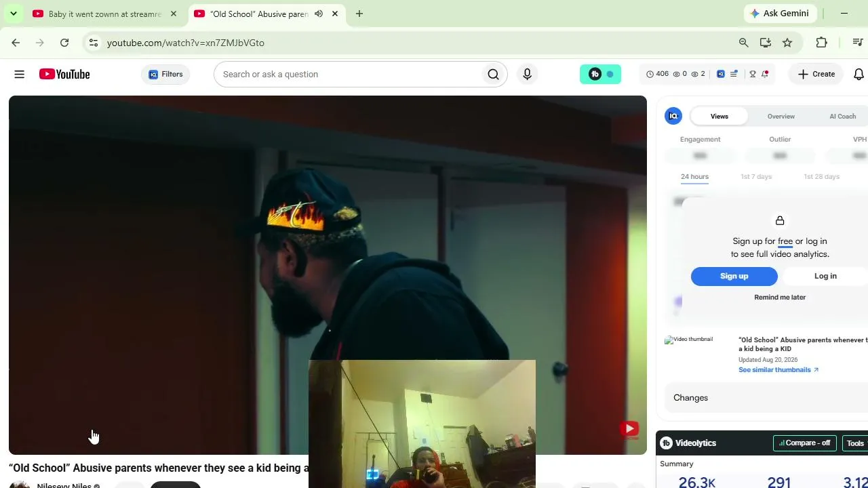
Task: Select the 24 hours range
Action: [x=694, y=177]
